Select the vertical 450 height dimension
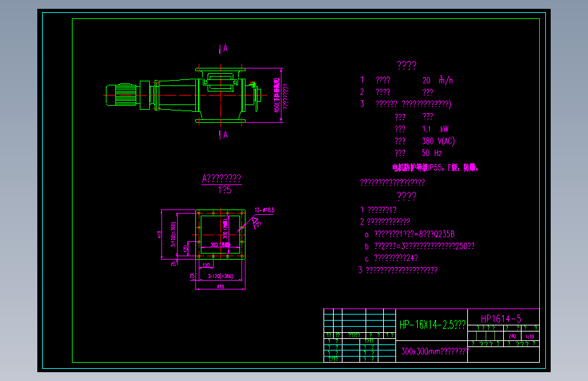The width and height of the screenshot is (588, 381). coord(277,95)
